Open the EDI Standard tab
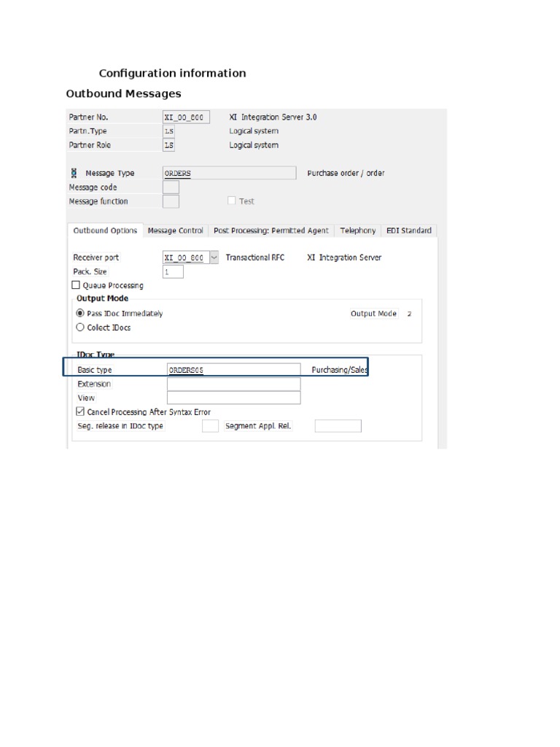The image size is (560, 747). tap(408, 231)
